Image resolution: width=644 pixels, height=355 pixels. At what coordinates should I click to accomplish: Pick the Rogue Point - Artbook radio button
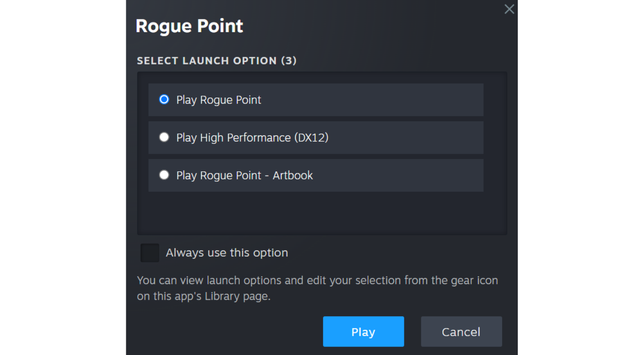click(x=164, y=175)
